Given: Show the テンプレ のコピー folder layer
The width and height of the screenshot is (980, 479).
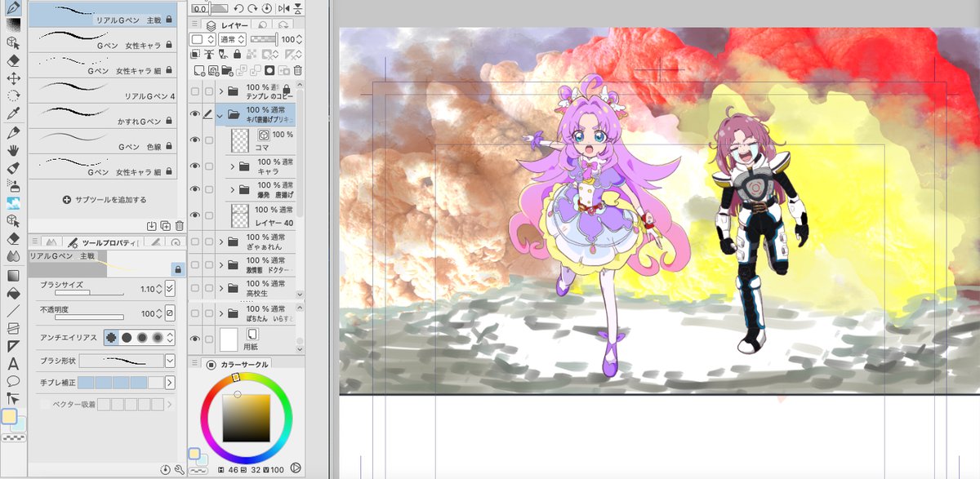Looking at the screenshot, I should pyautogui.click(x=195, y=91).
